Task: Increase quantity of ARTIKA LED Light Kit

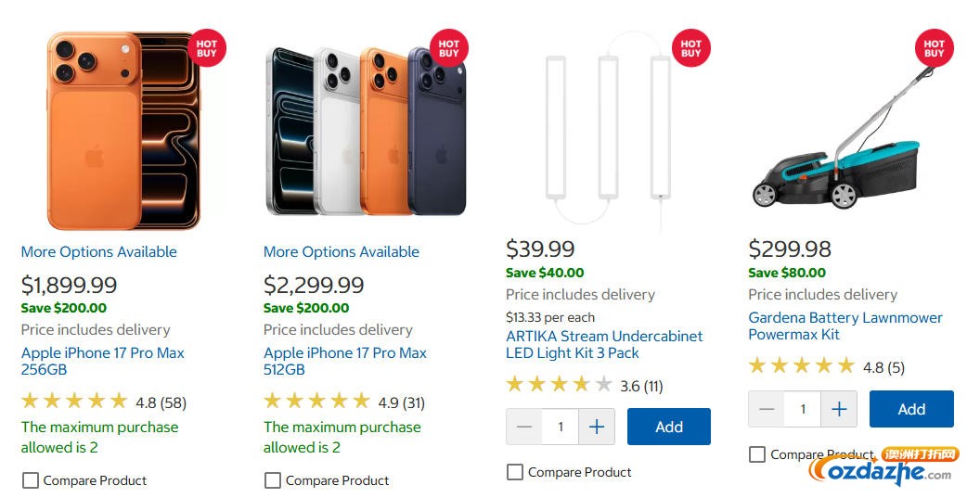Action: click(x=597, y=427)
